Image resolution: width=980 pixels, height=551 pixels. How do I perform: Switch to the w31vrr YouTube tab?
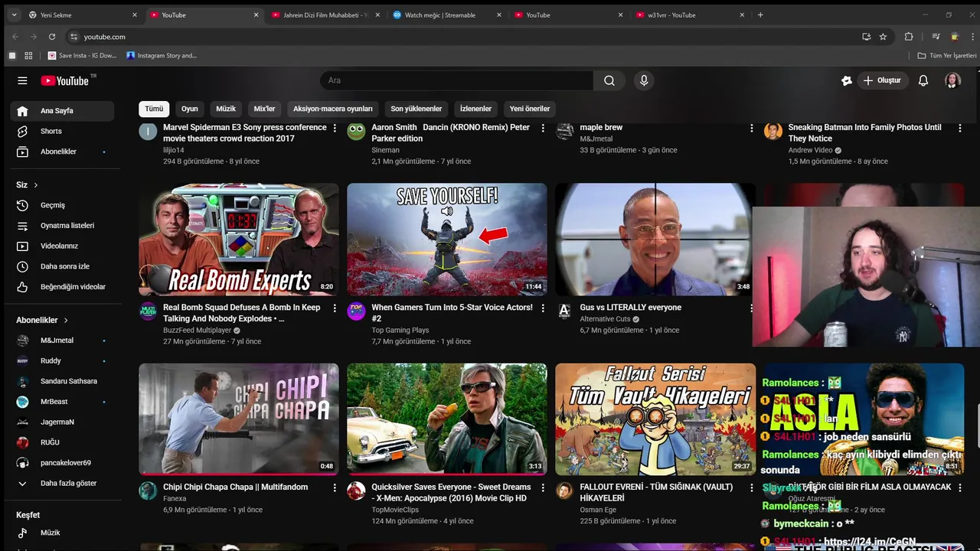point(689,15)
